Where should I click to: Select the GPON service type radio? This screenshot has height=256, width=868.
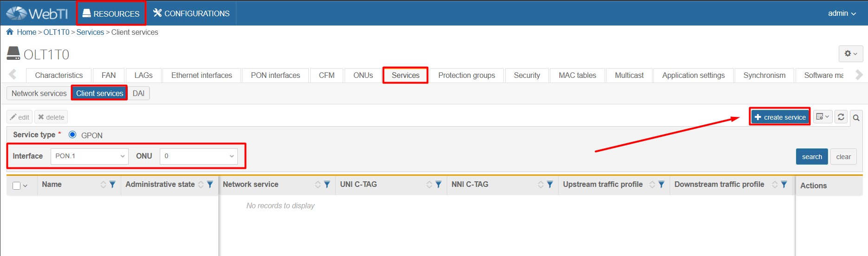[x=72, y=135]
